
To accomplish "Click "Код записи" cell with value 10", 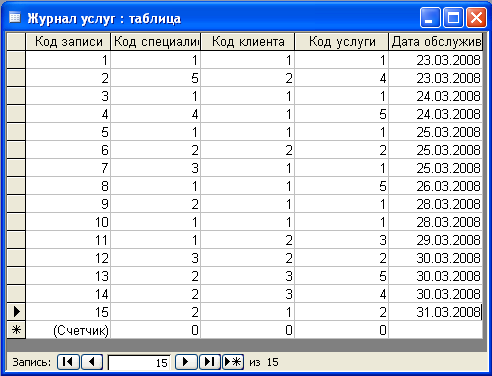I will [x=68, y=222].
